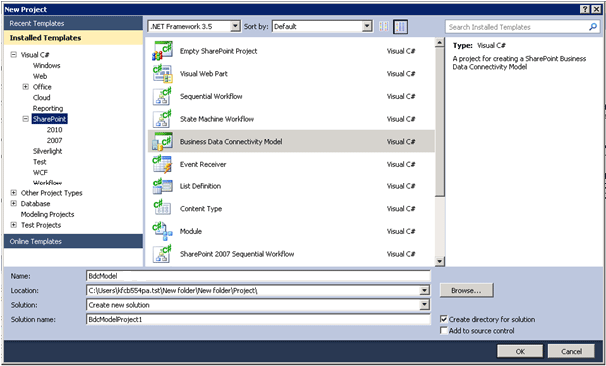Image resolution: width=606 pixels, height=366 pixels.
Task: Collapse the SharePoint tree node
Action: pyautogui.click(x=26, y=119)
